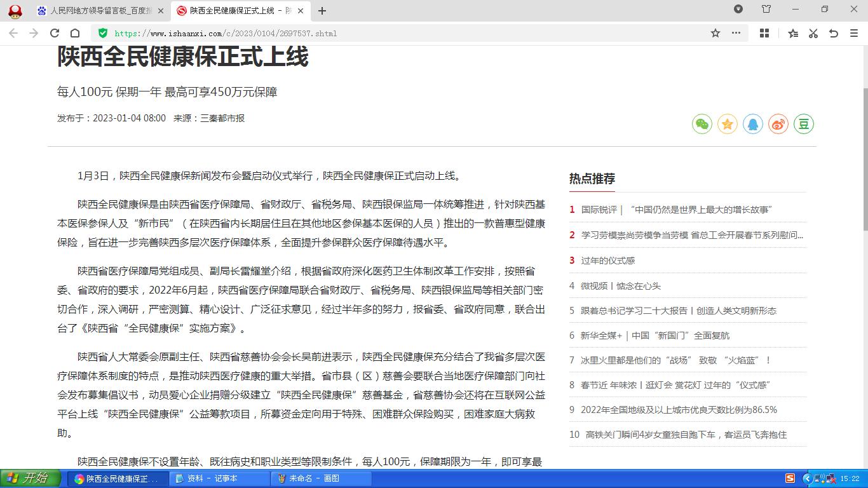Expand the address bar three-dots menu

pos(736,33)
